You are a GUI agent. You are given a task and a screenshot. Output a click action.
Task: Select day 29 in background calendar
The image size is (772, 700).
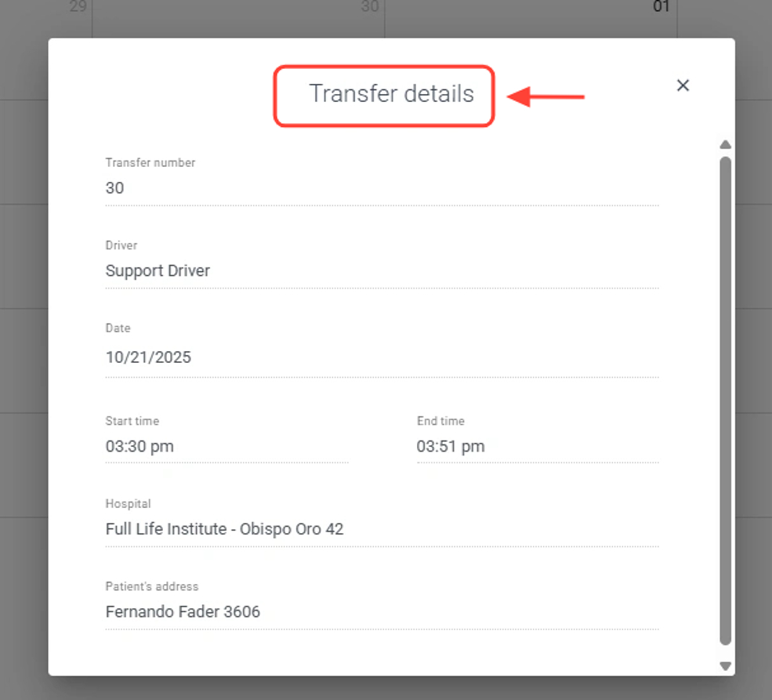coord(78,7)
